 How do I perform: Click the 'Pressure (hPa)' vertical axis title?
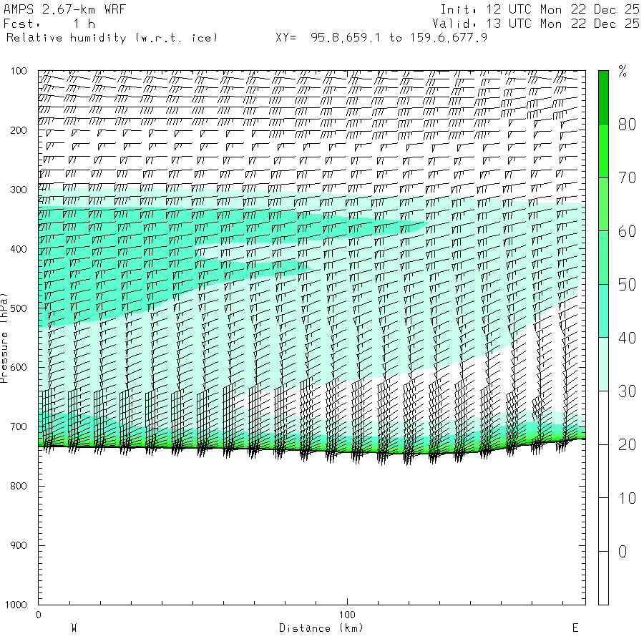point(4,338)
